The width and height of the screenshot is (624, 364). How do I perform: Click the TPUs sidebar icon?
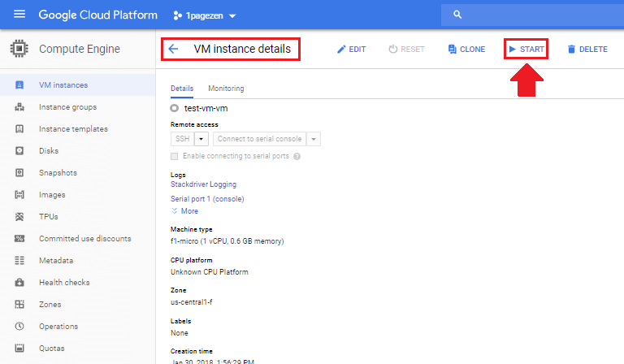tap(19, 216)
